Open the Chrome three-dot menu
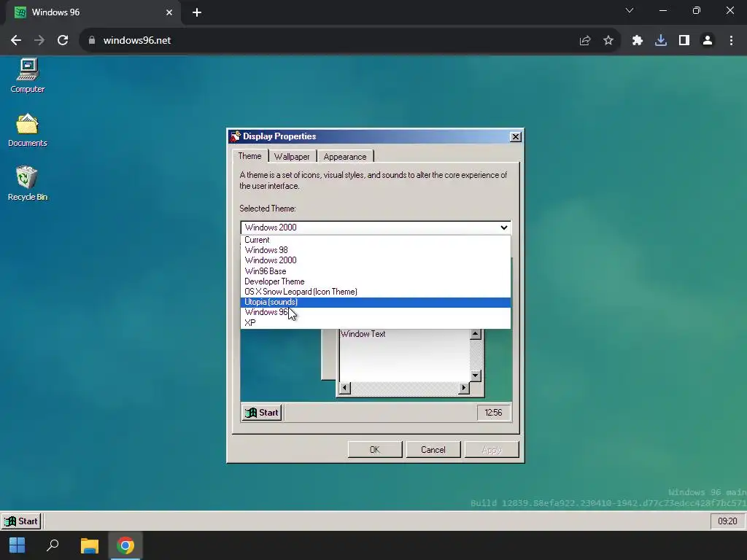 pyautogui.click(x=731, y=41)
